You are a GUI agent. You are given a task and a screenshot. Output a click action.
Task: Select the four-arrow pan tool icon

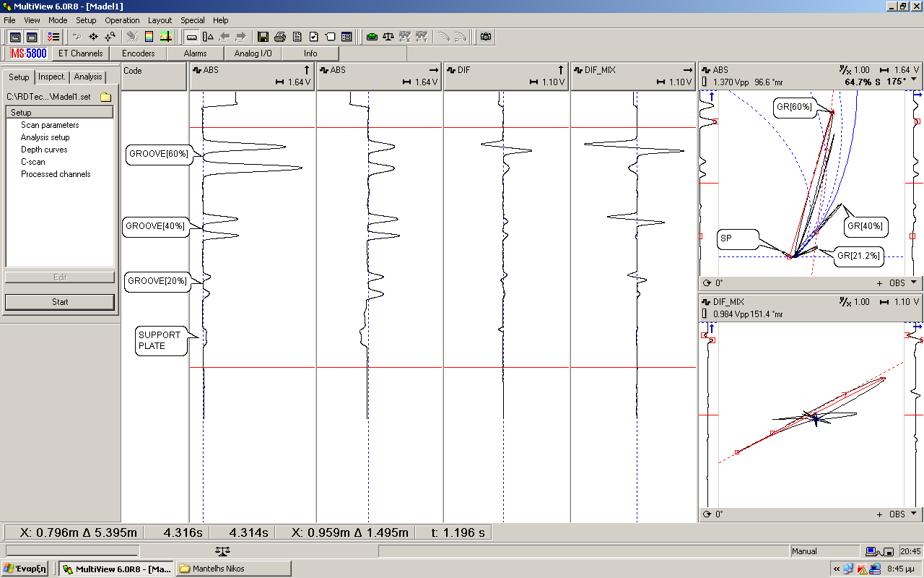[x=93, y=37]
